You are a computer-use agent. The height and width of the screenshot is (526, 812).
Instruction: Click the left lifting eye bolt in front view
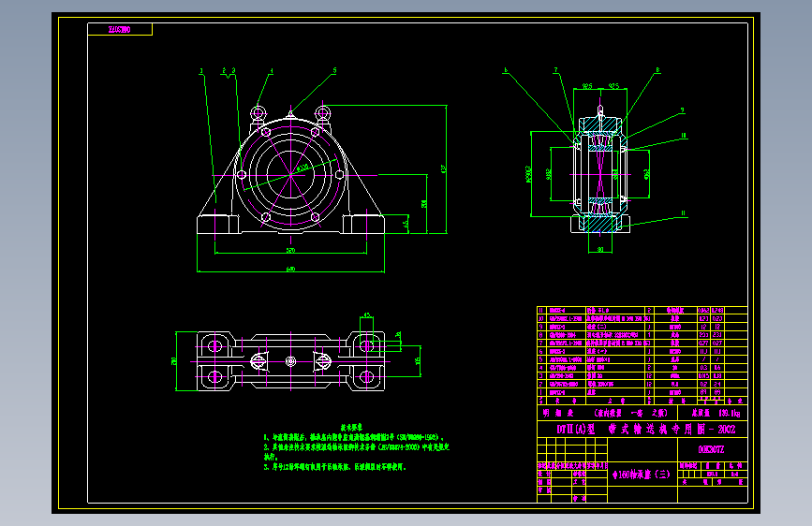click(258, 113)
